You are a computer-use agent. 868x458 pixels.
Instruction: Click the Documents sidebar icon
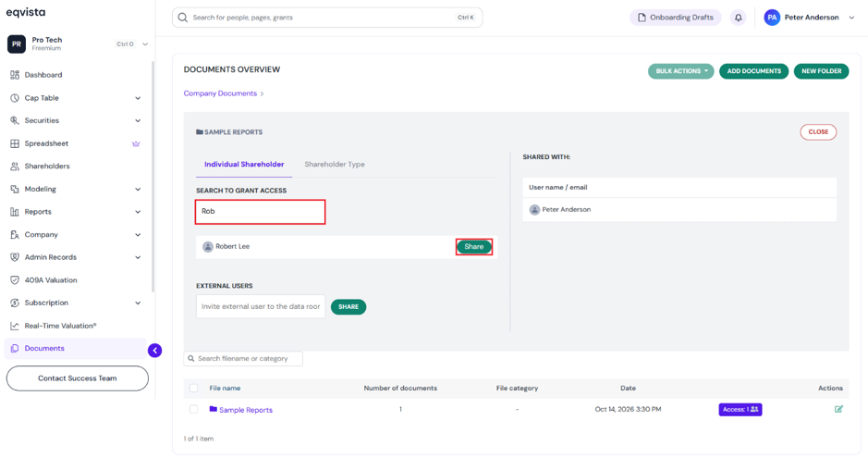[15, 348]
